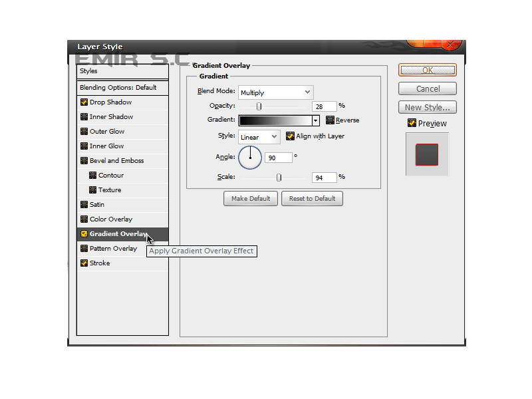Toggle the Color Overlay checkbox
The width and height of the screenshot is (532, 399).
tap(84, 219)
